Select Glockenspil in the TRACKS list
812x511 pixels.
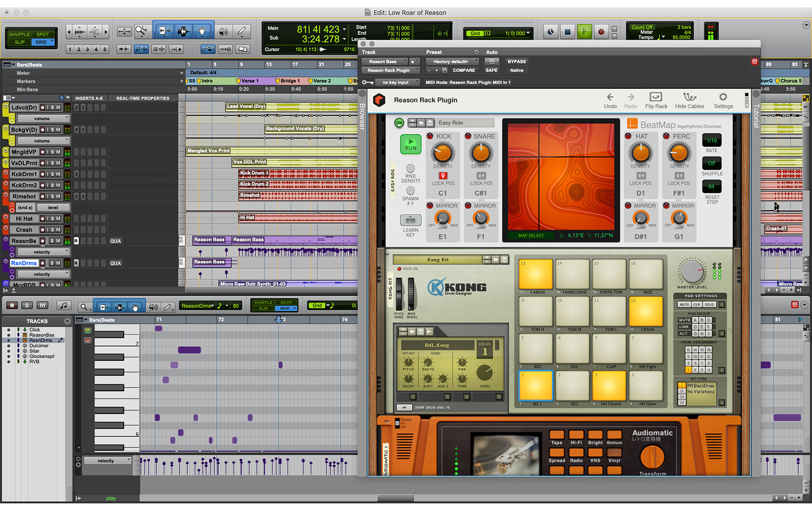(42, 356)
